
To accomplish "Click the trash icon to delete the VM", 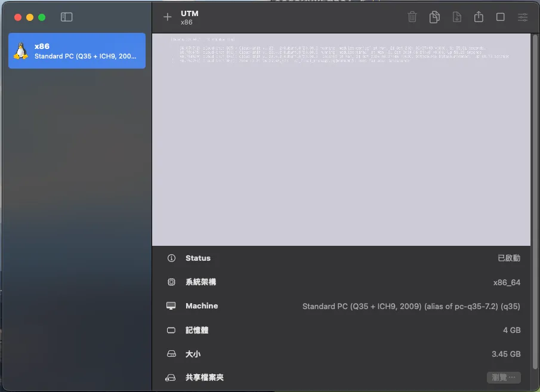I will tap(412, 17).
